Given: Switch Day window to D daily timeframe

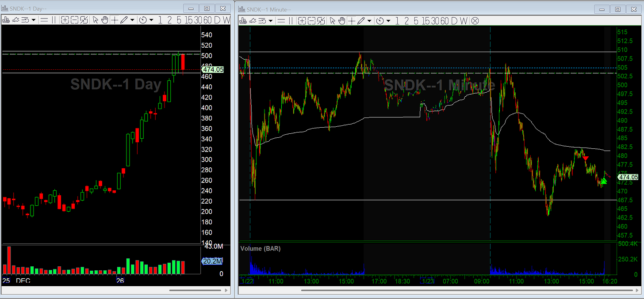Looking at the screenshot, I should tap(217, 20).
